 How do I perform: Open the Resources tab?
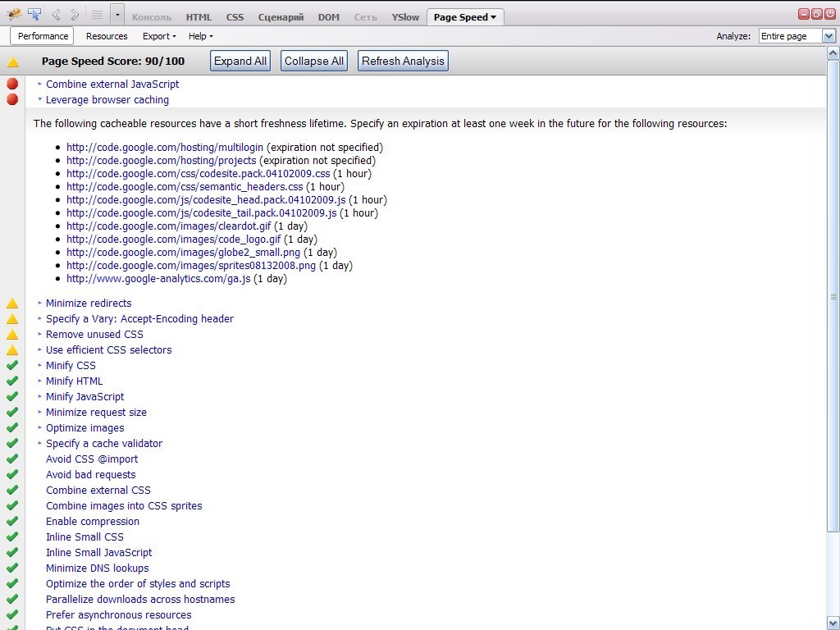click(107, 36)
